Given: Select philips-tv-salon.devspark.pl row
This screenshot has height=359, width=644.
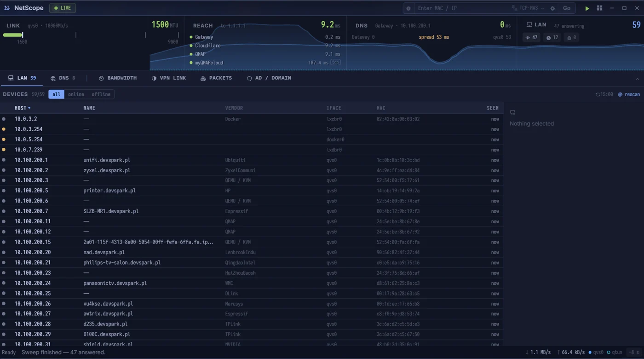Looking at the screenshot, I should click(252, 262).
